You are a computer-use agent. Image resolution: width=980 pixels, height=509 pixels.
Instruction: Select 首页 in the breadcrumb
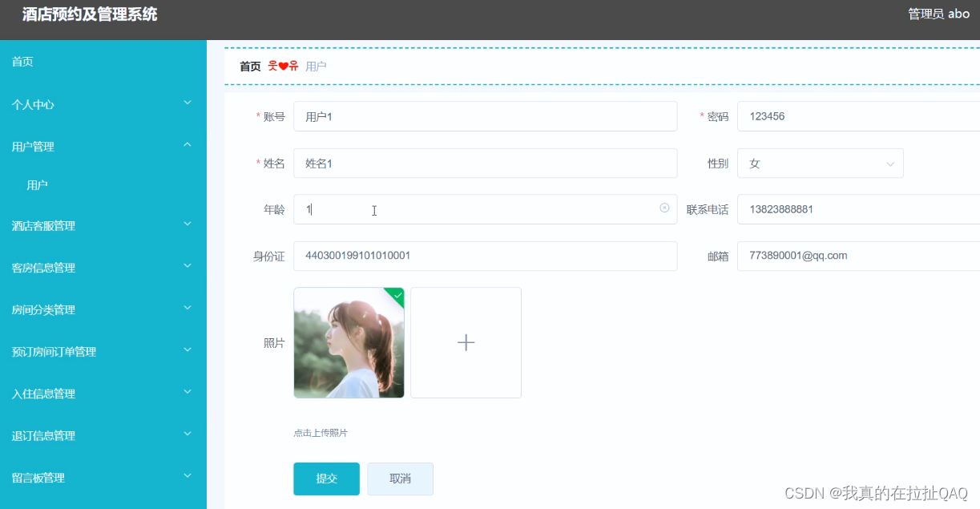click(x=249, y=66)
